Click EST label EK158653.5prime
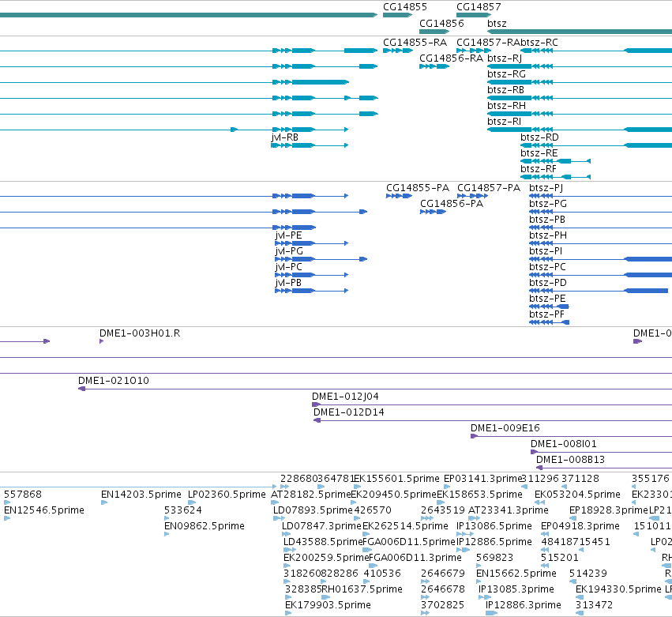This screenshot has height=617, width=672. tap(479, 495)
